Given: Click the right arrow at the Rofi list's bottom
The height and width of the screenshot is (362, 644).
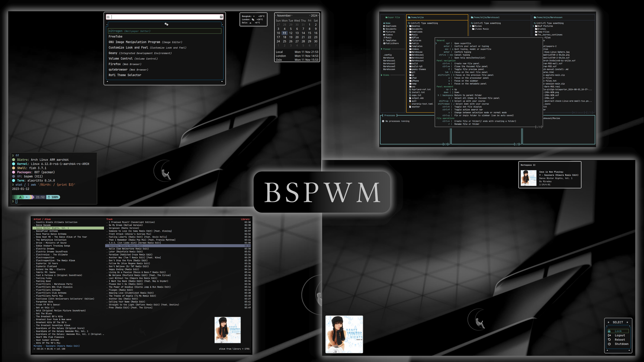Looking at the screenshot, I should tap(222, 81).
